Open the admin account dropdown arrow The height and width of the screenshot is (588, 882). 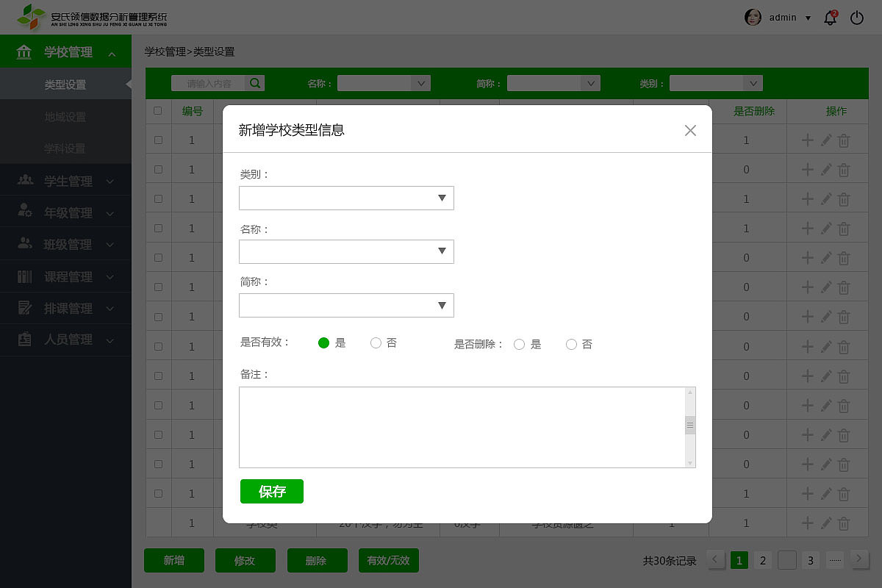808,18
